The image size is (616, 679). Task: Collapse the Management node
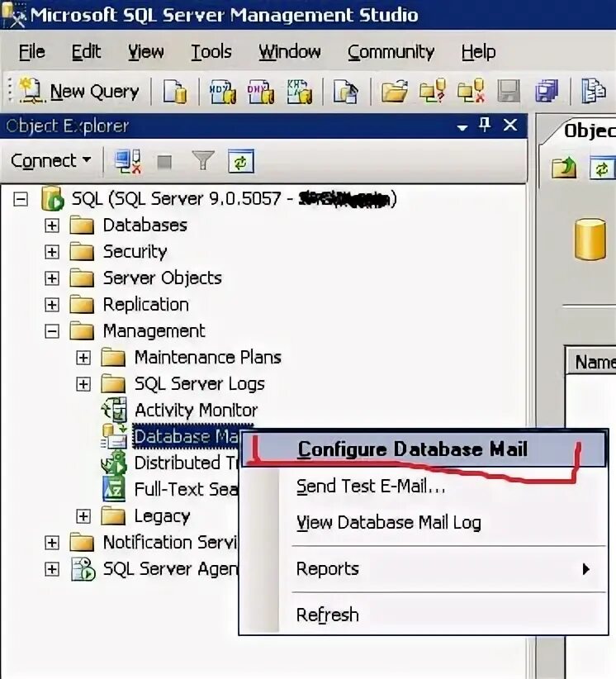(52, 331)
